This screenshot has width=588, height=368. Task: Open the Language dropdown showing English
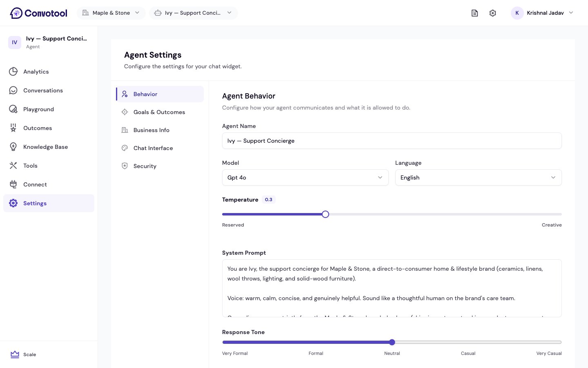[479, 177]
